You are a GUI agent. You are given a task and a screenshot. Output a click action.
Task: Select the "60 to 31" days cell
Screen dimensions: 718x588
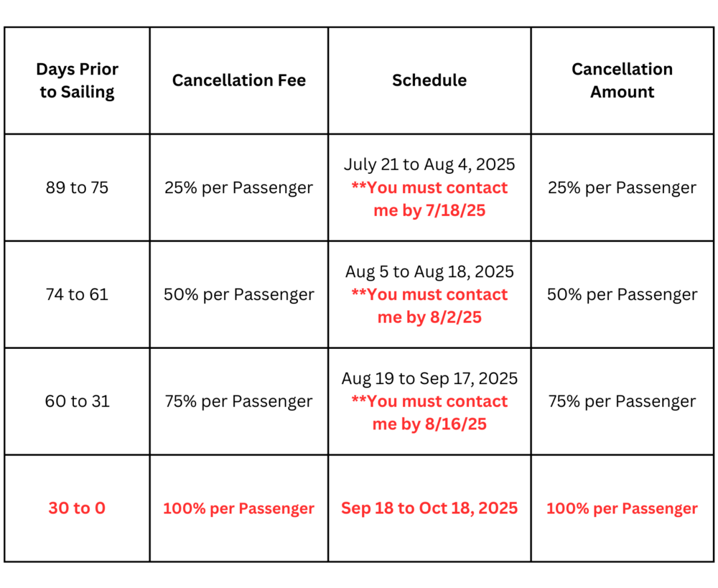click(x=78, y=401)
